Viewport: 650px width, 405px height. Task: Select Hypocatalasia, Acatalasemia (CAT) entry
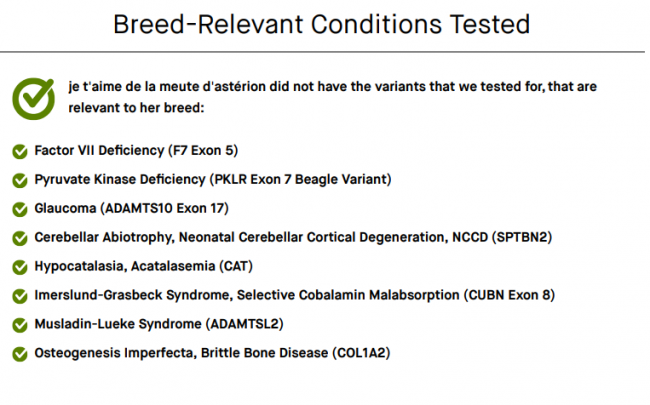[143, 266]
